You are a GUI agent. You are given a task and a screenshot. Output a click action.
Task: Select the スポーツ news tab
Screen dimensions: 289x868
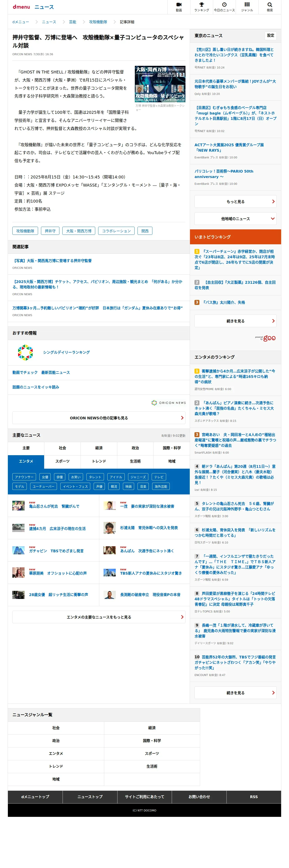tap(62, 461)
